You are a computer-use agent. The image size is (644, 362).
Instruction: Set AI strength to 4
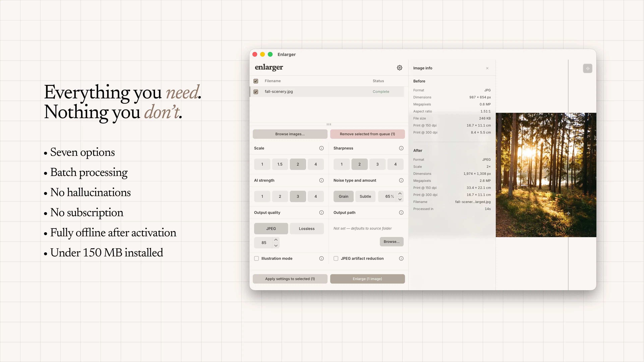315,196
